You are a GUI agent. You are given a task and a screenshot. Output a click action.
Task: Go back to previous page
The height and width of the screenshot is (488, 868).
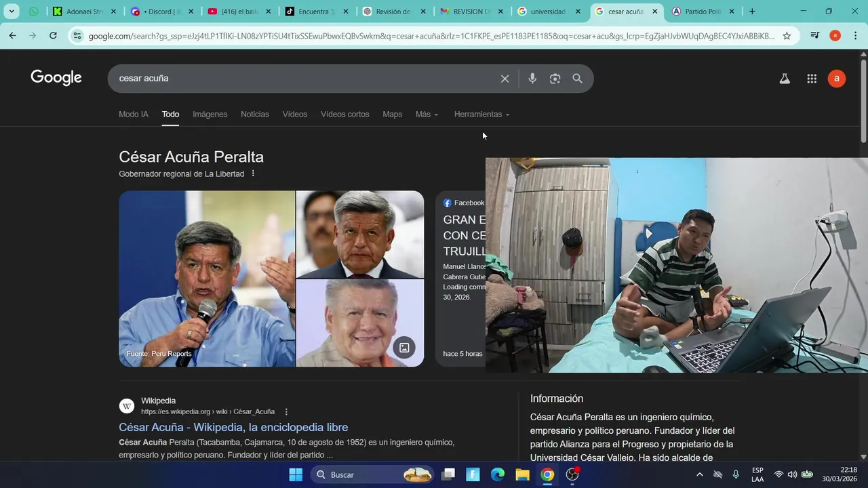[x=12, y=35]
